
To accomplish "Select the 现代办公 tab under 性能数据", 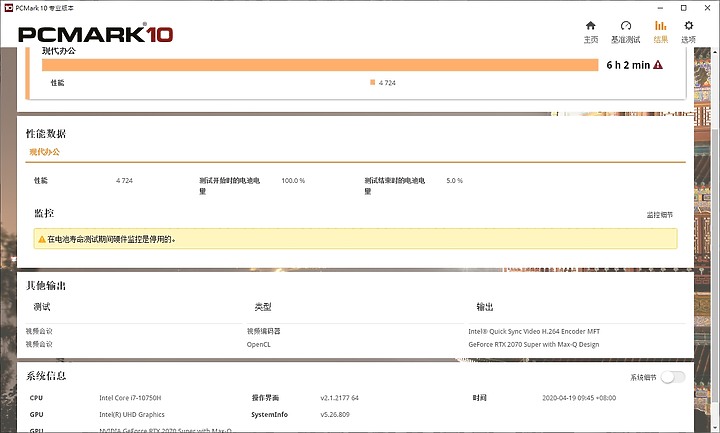I will [x=45, y=152].
